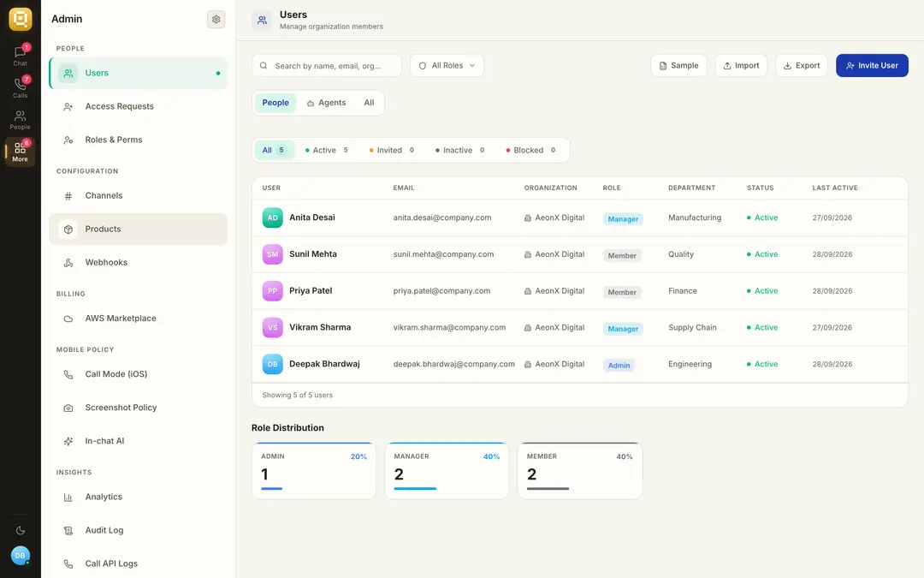The image size is (924, 578).
Task: Open Roles & Perms in the sidebar
Action: [x=139, y=140]
